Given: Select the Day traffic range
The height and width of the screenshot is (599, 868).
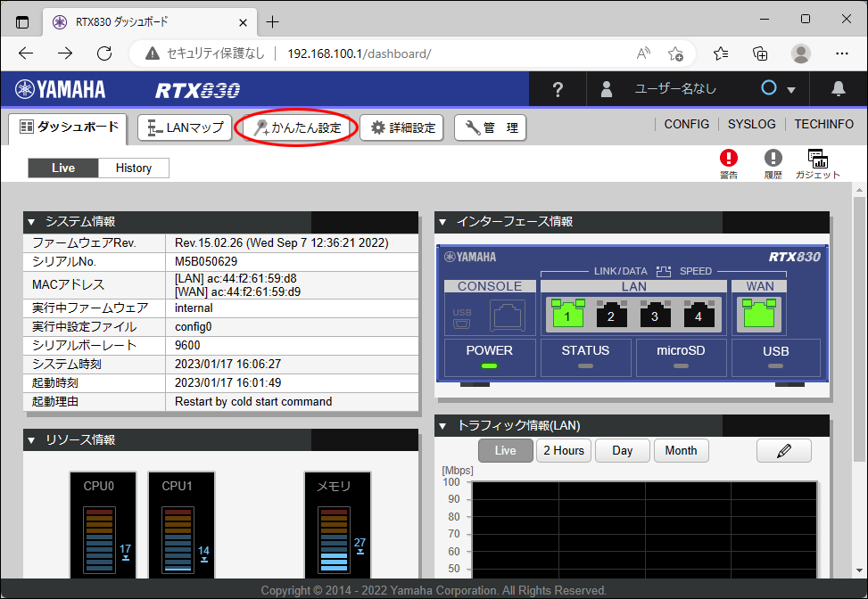Looking at the screenshot, I should 622,451.
